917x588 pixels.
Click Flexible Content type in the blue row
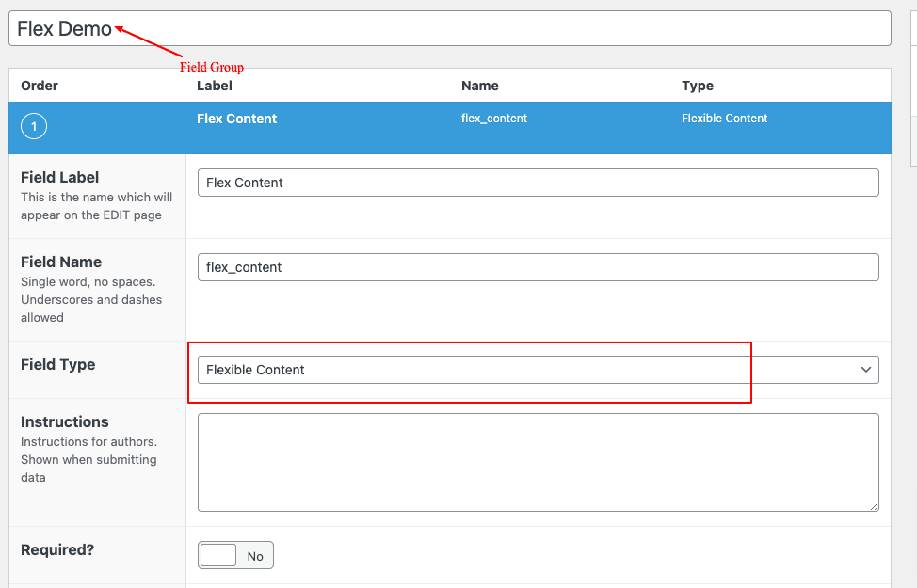click(x=724, y=118)
